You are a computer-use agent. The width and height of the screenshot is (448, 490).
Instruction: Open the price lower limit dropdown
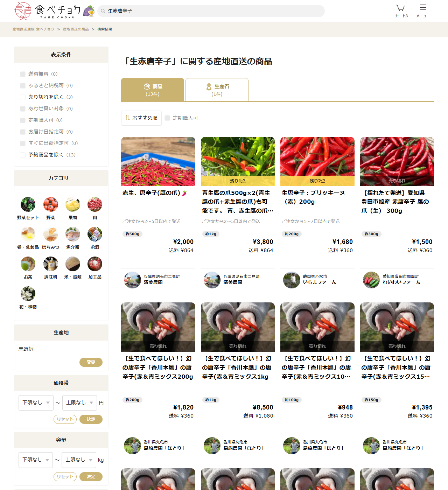tap(36, 403)
